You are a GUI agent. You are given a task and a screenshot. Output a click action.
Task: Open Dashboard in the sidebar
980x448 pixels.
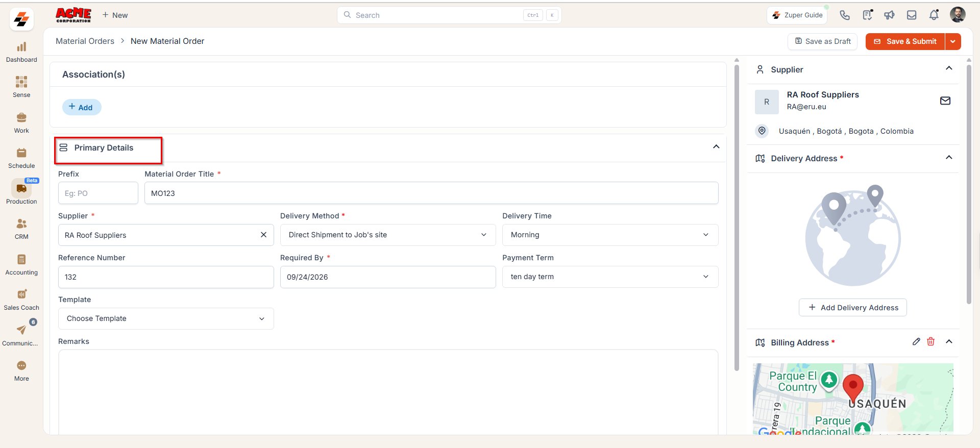pyautogui.click(x=21, y=53)
